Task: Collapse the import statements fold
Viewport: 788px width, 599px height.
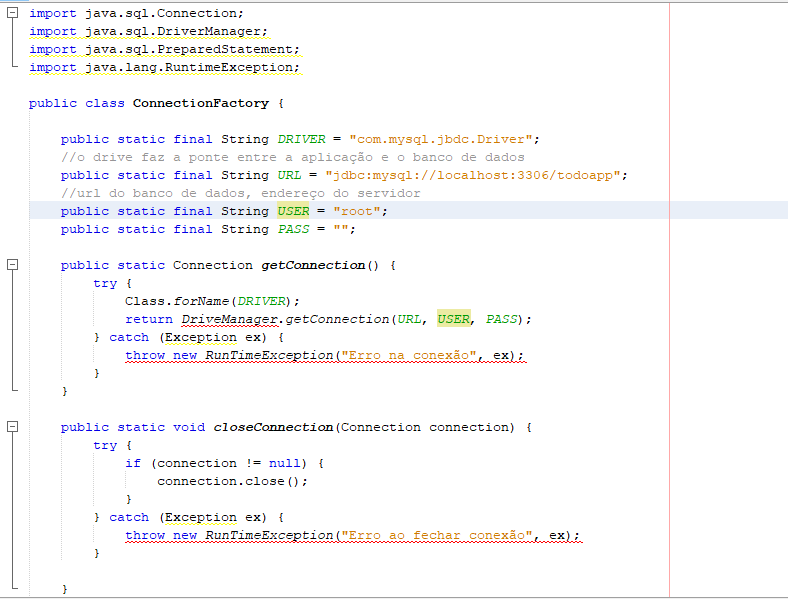Action: coord(13,13)
